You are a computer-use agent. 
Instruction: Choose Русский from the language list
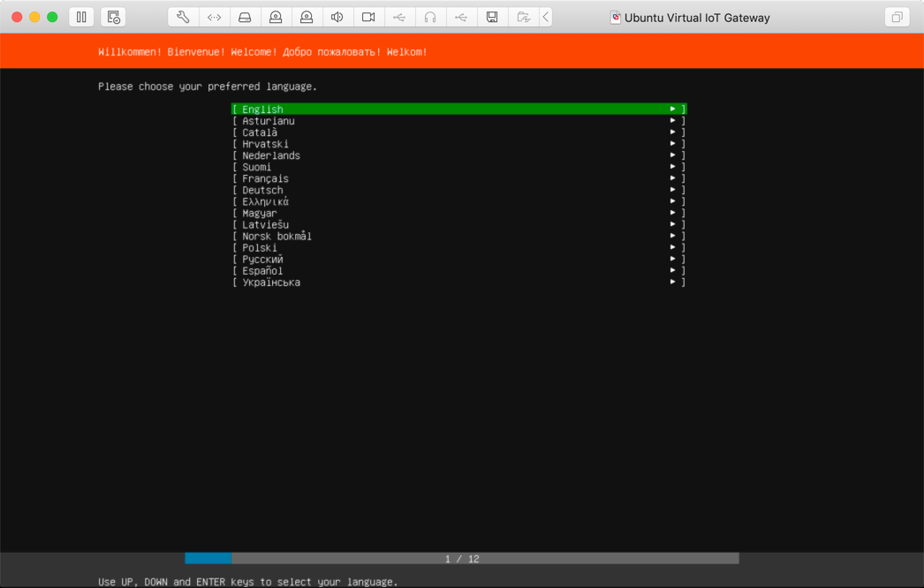click(459, 260)
